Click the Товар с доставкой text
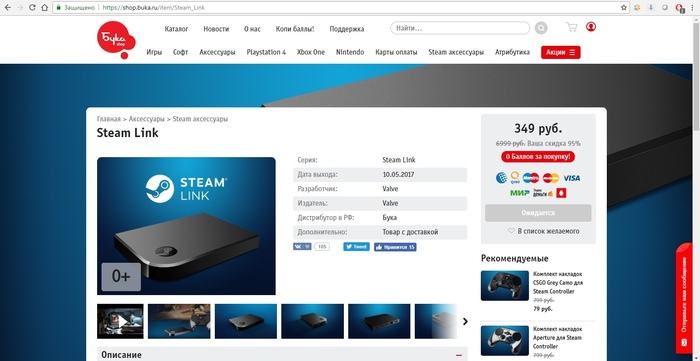Image resolution: width=700 pixels, height=361 pixels. click(x=410, y=232)
